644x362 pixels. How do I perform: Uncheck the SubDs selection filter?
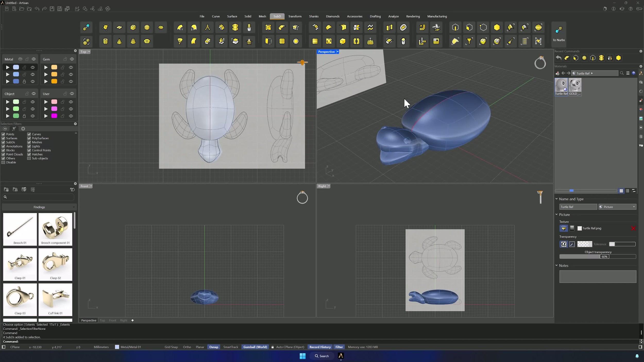point(3,142)
